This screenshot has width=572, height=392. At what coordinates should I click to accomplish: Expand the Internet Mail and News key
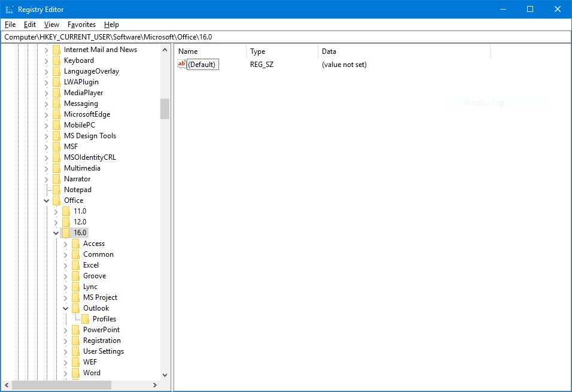[46, 50]
